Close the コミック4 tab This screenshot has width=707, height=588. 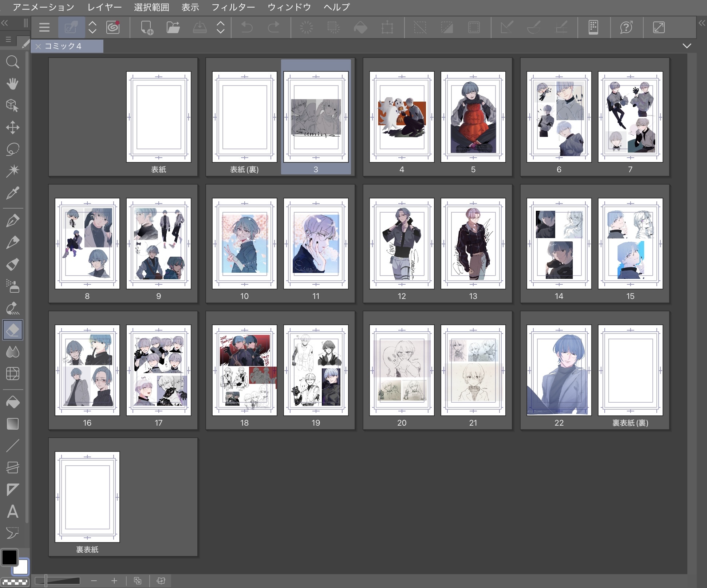(38, 46)
